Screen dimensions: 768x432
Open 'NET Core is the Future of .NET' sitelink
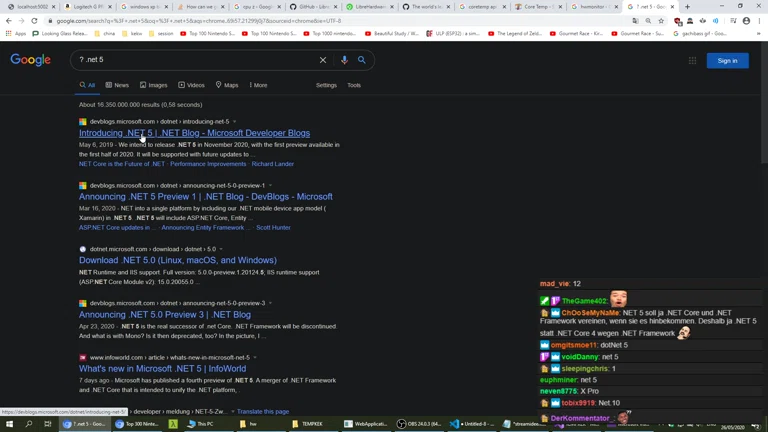122,164
